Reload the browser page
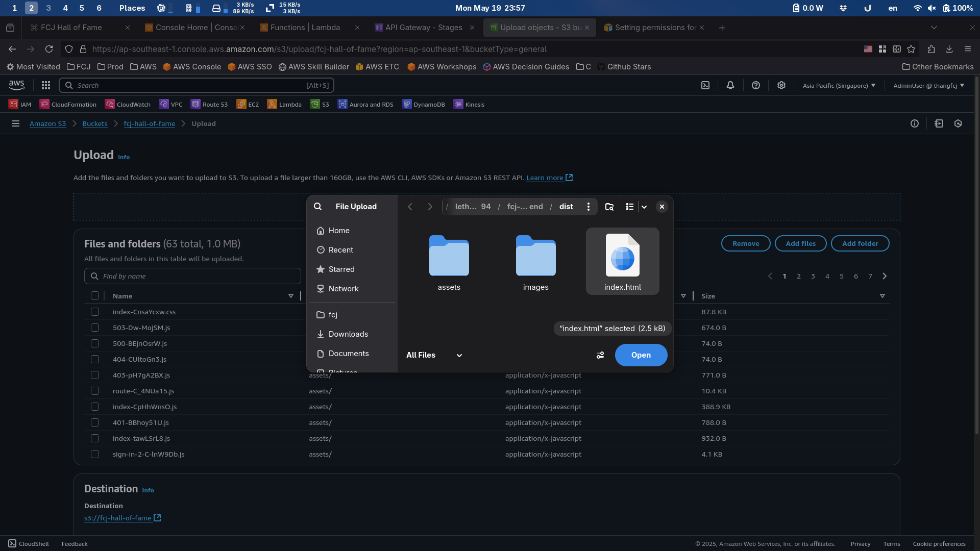Image resolution: width=980 pixels, height=551 pixels. (49, 49)
